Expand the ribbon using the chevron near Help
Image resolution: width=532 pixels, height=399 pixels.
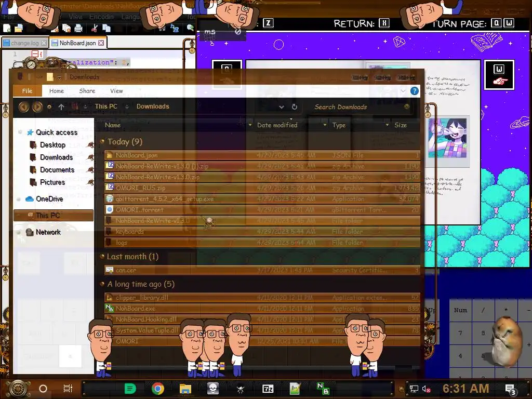pyautogui.click(x=403, y=91)
